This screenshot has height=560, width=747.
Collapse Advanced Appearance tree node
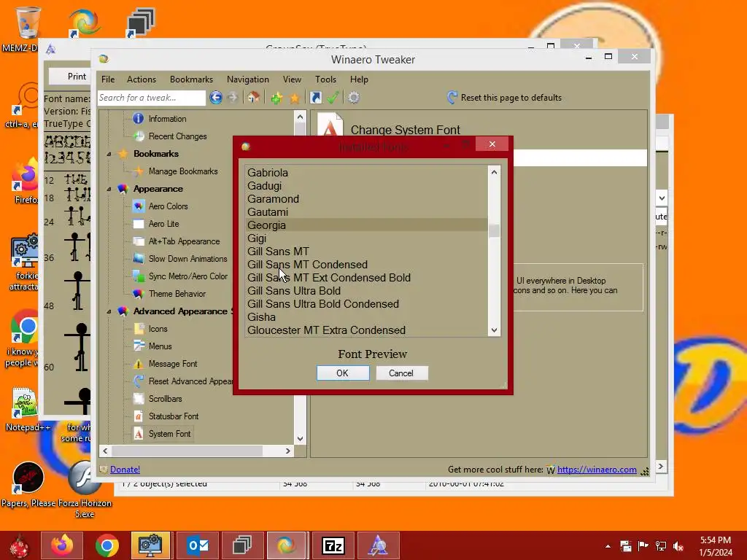pyautogui.click(x=109, y=311)
